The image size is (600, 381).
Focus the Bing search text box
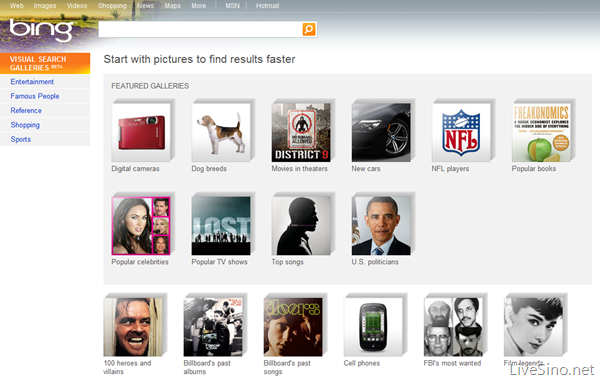click(200, 29)
